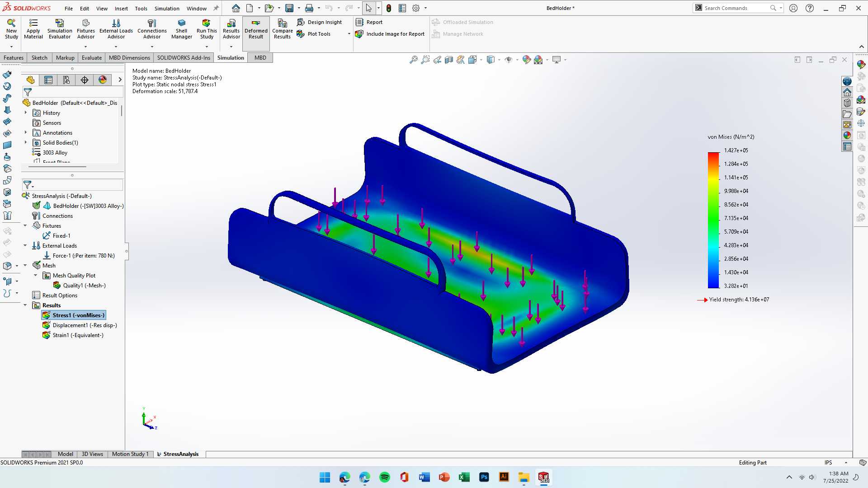
Task: Switch to the Evaluate tab
Action: (92, 58)
